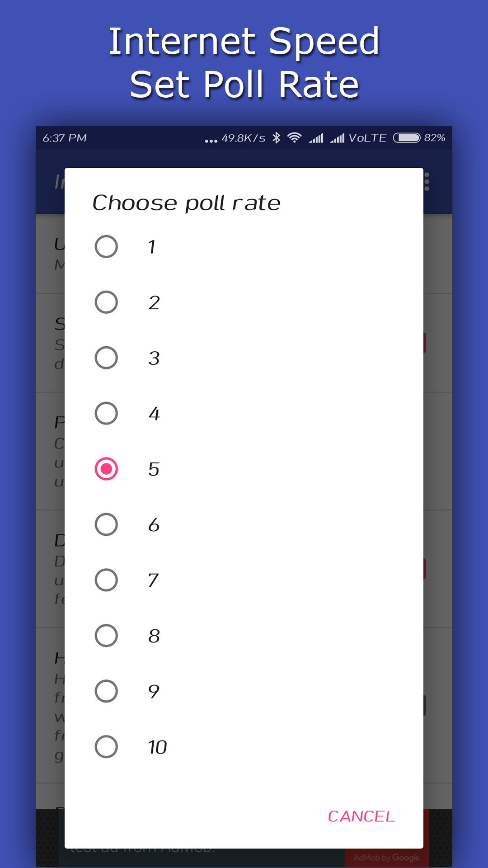This screenshot has width=488, height=868.
Task: Pick poll rate 4 radio button
Action: [106, 413]
